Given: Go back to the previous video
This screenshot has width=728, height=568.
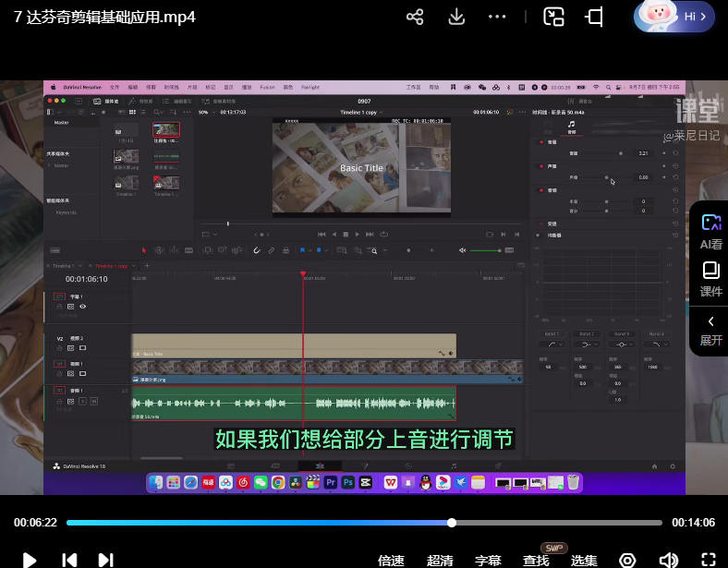Looking at the screenshot, I should [69, 560].
